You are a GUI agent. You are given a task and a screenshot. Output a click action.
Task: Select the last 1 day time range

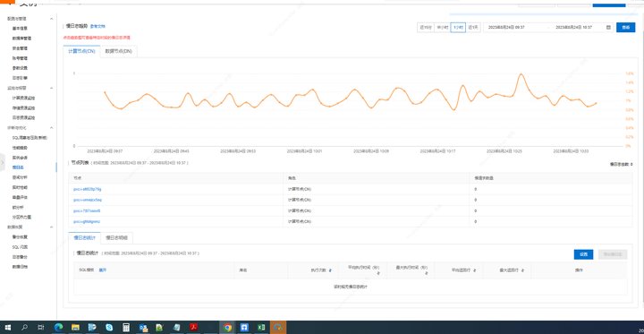[473, 28]
